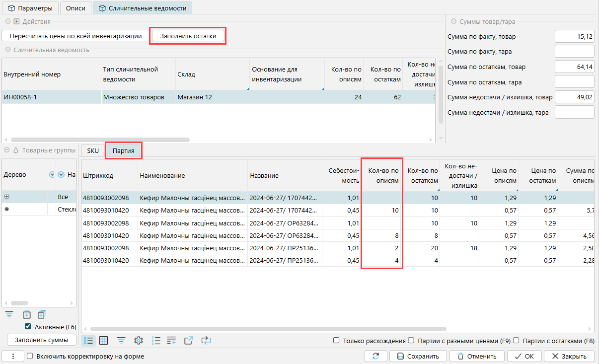Viewport: 599px width, 364px height.
Task: Open the SKU tab
Action: [x=93, y=150]
